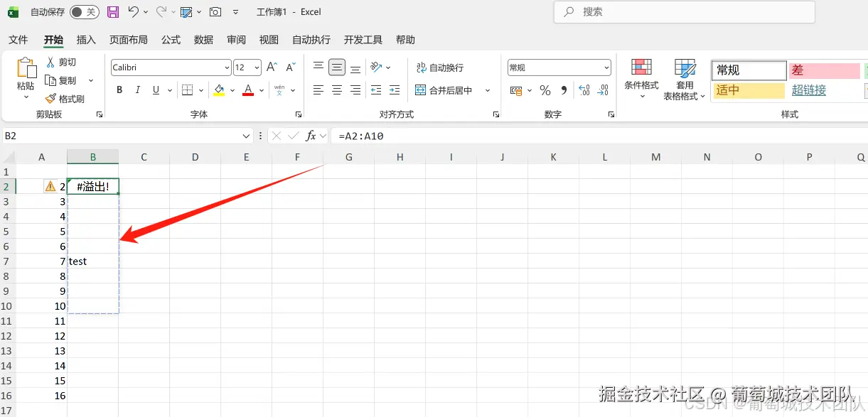Open the font color dropdown arrow
This screenshot has width=868, height=417.
[262, 90]
